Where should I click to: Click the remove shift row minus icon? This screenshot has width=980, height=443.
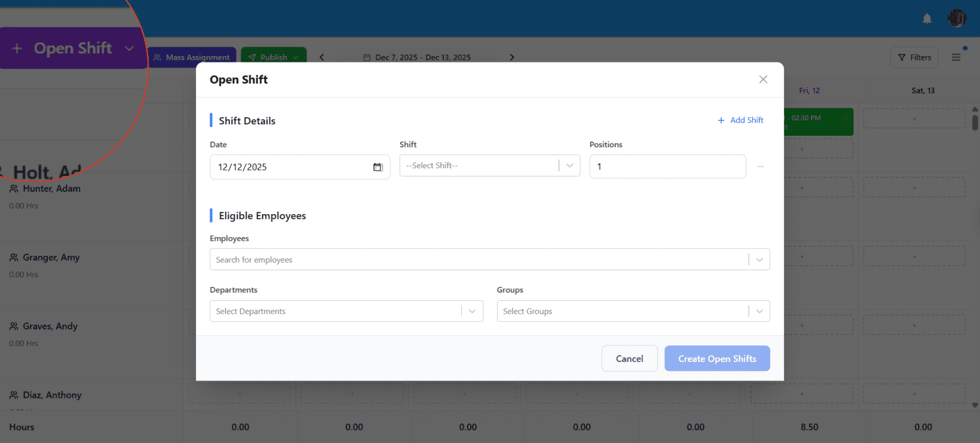pos(761,167)
